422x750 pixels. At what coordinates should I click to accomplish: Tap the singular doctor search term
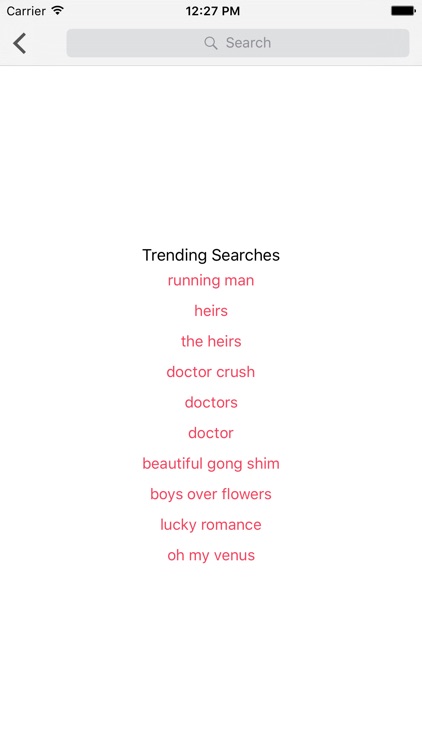pyautogui.click(x=211, y=433)
